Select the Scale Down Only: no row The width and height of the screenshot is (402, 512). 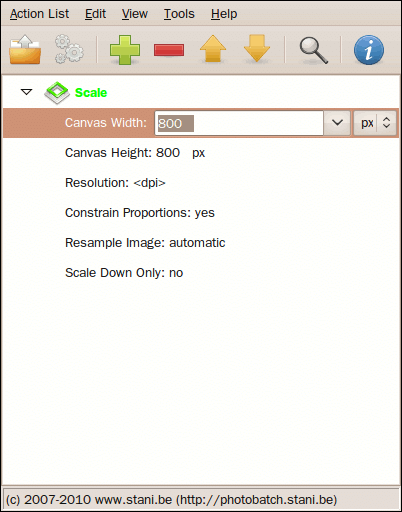[124, 273]
